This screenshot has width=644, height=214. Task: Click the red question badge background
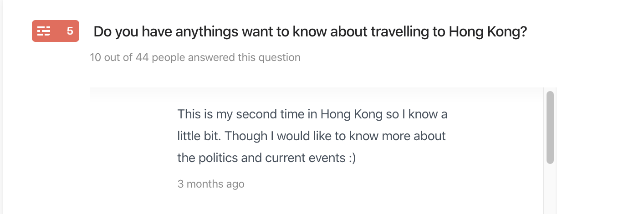coord(56,31)
